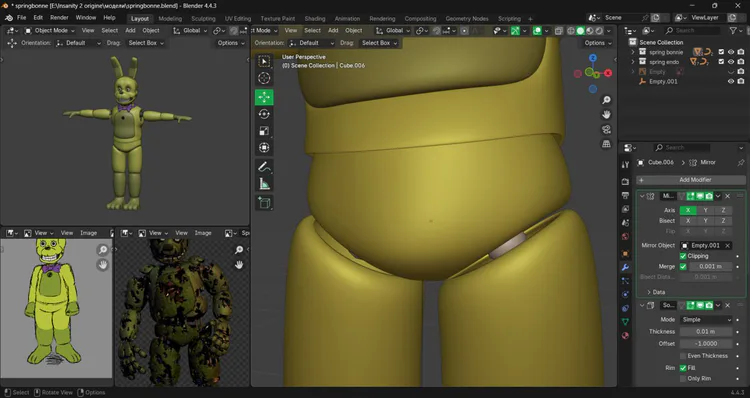Collapse the Solidify modifier panel
Screen dimensions: 750x398
(x=642, y=305)
